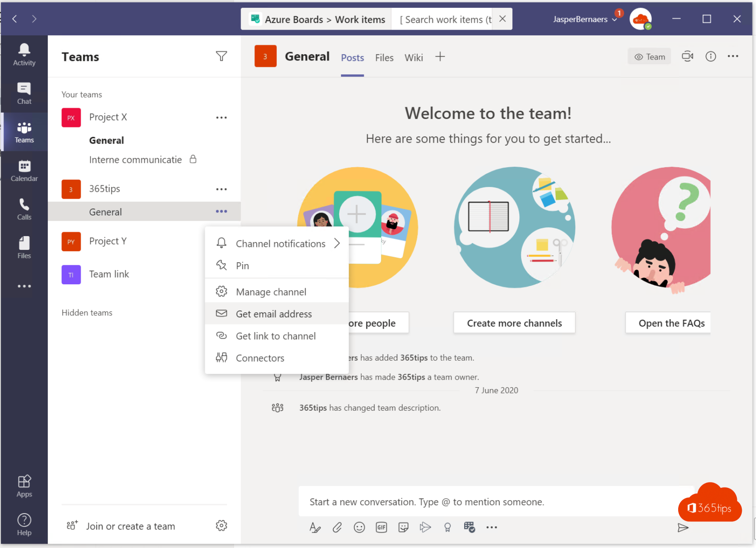Open the FAQs
756x548 pixels.
coord(672,323)
